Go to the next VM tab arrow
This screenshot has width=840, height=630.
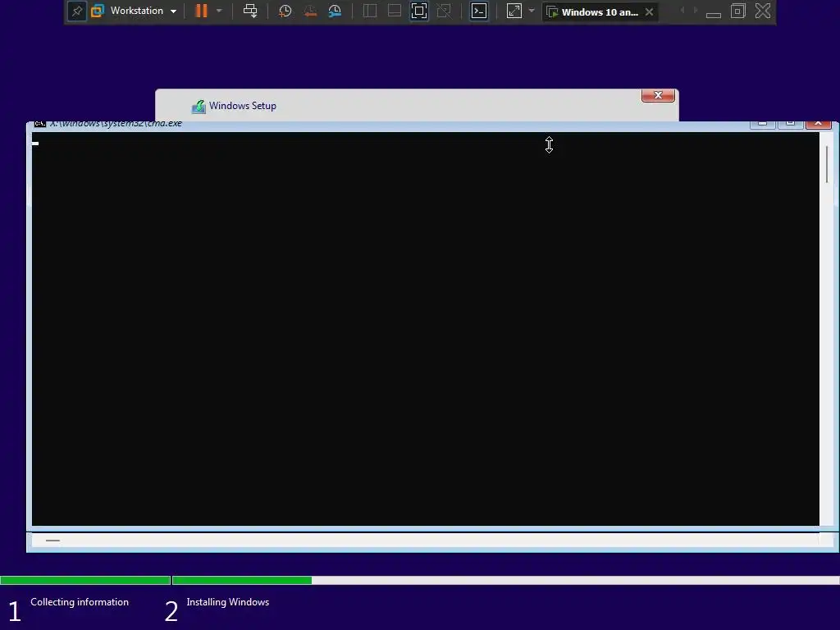(x=696, y=11)
